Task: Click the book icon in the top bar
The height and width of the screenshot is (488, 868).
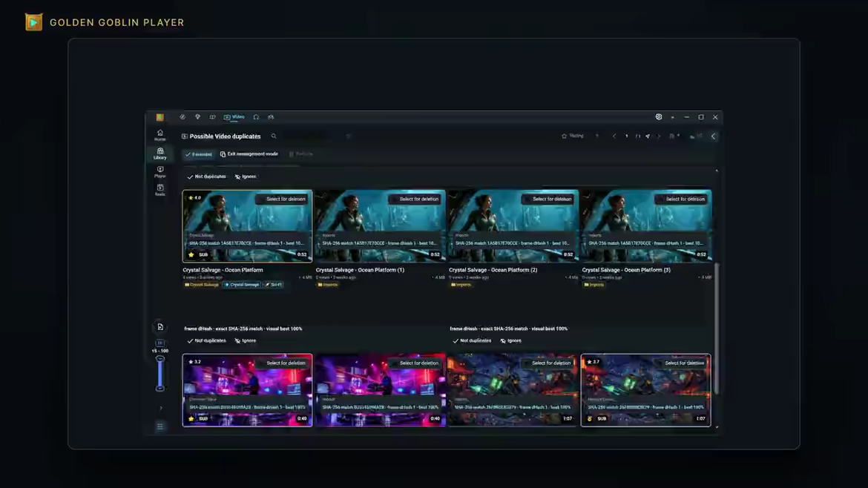Action: pyautogui.click(x=213, y=117)
